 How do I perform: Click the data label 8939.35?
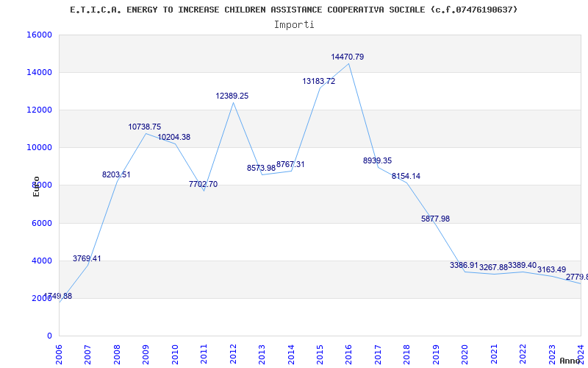click(377, 160)
